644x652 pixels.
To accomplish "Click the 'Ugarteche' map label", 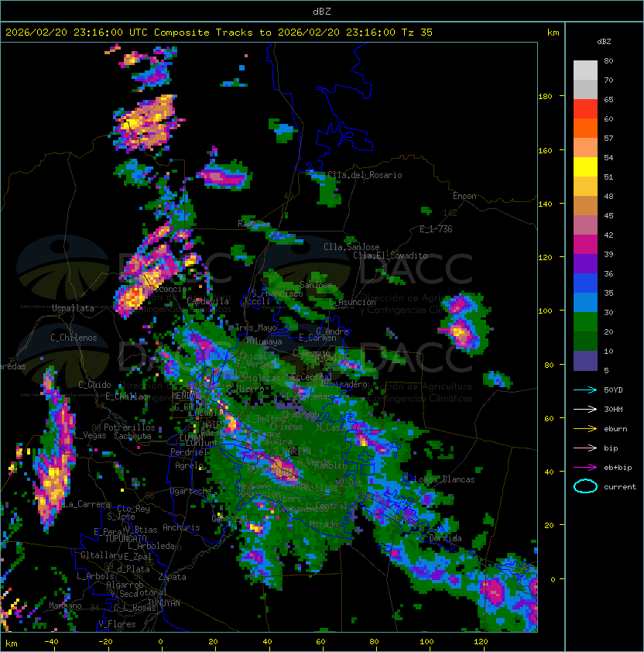I will point(191,491).
